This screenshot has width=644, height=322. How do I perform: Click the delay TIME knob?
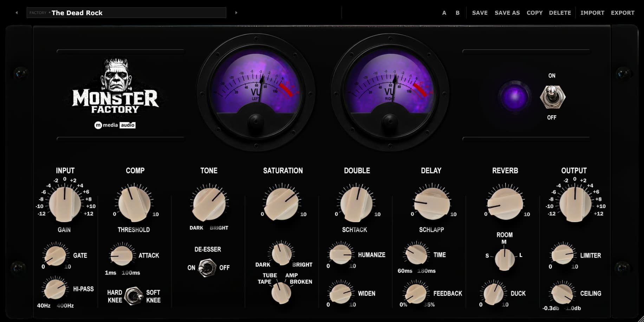tap(416, 254)
